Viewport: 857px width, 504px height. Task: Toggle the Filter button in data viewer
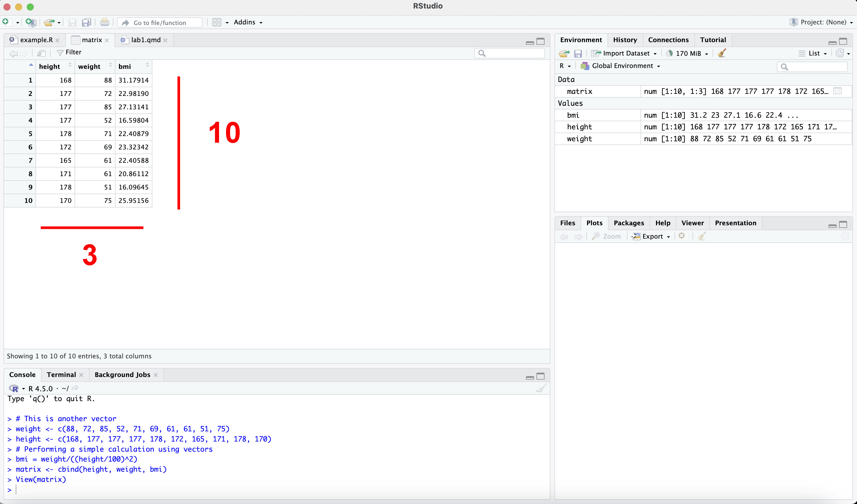point(69,52)
